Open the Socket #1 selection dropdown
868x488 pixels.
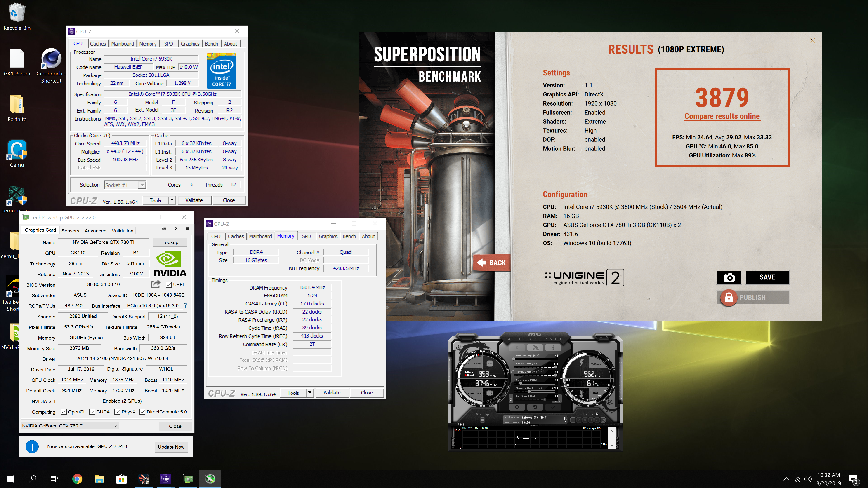click(x=125, y=185)
